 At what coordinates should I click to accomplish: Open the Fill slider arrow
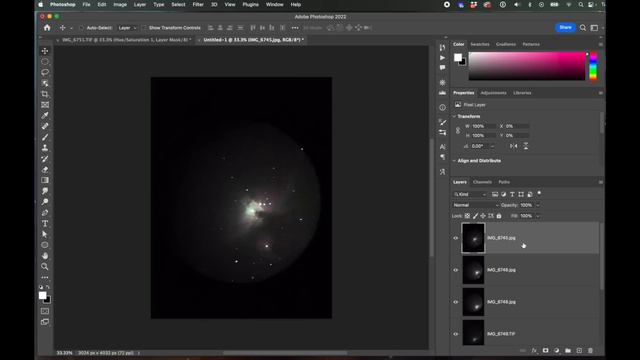[538, 216]
